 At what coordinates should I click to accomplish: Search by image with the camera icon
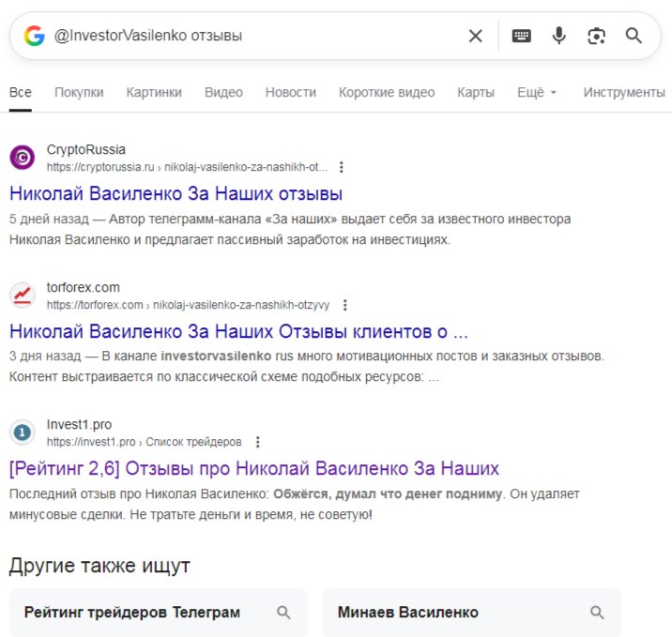click(x=596, y=36)
